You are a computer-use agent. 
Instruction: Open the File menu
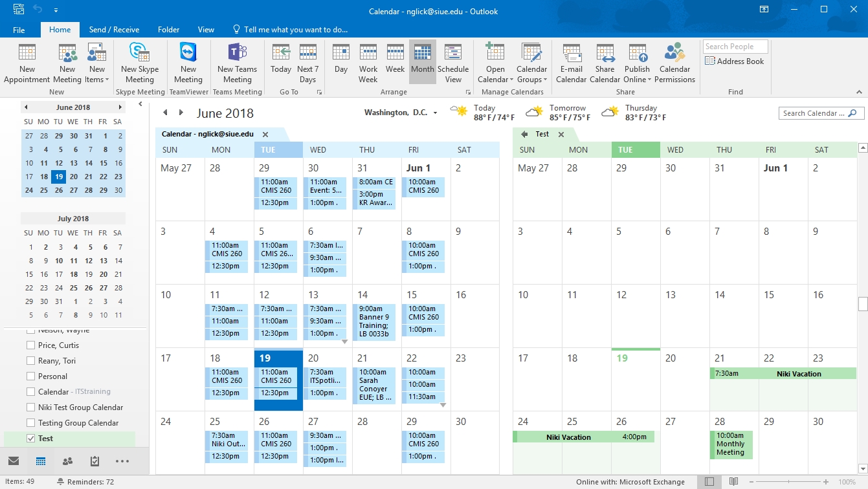tap(19, 30)
